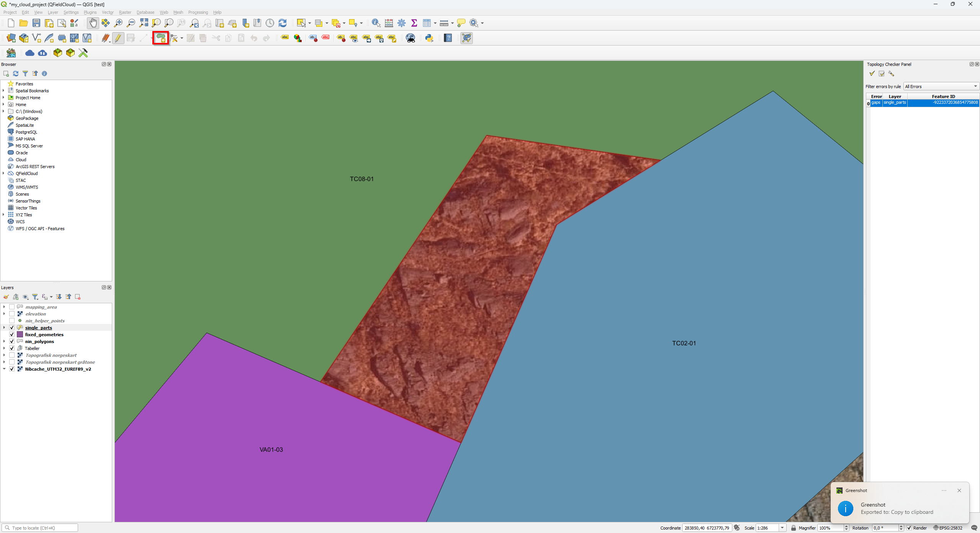Screen dimensions: 980x533
Task: Open the QFieldCloud cloud icon
Action: 30,53
